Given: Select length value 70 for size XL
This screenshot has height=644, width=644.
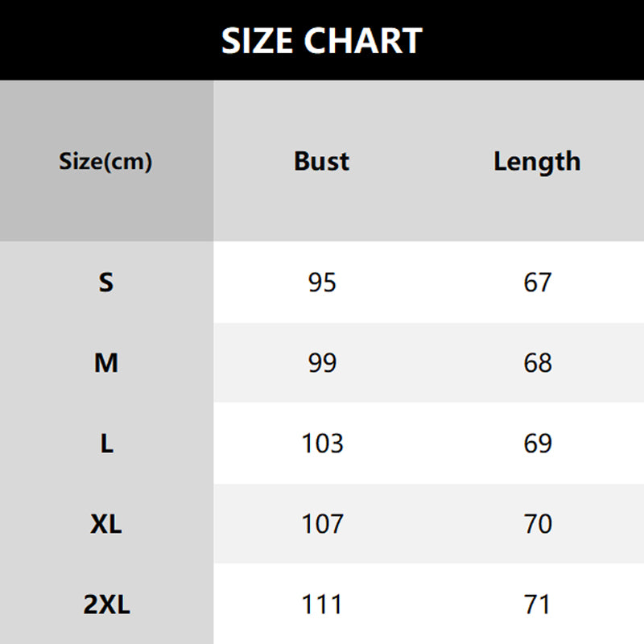Looking at the screenshot, I should click(537, 524).
